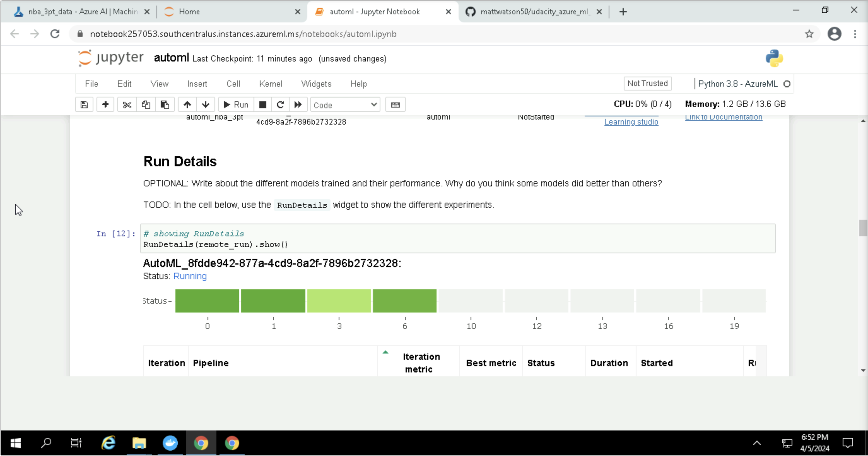868x456 pixels.
Task: Toggle the Not Trusted notebook button
Action: (x=647, y=84)
